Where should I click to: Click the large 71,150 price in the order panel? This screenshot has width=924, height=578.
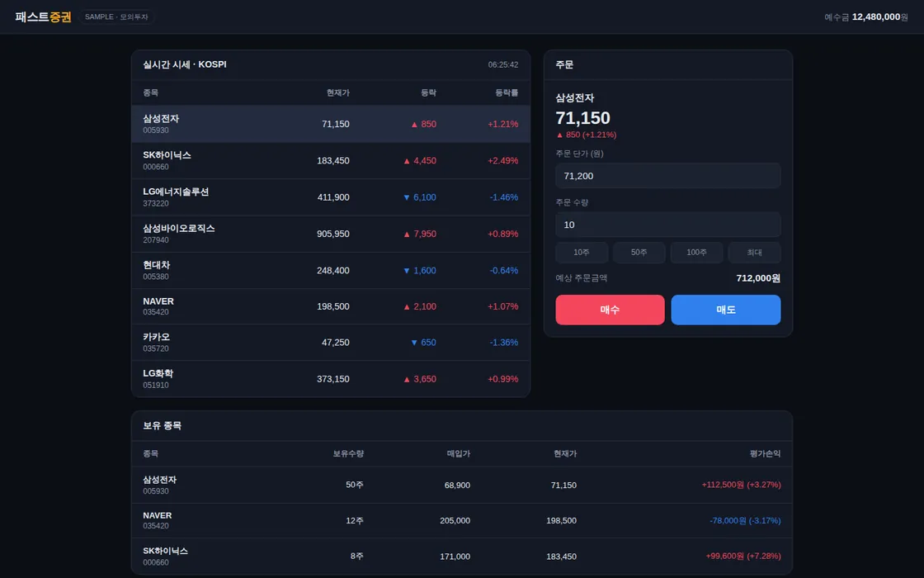pyautogui.click(x=582, y=118)
